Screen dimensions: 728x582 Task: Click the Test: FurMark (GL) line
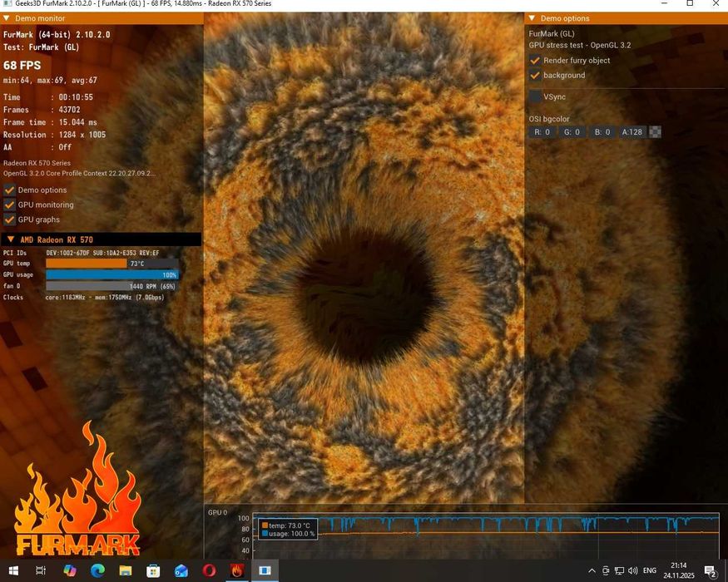(x=41, y=47)
